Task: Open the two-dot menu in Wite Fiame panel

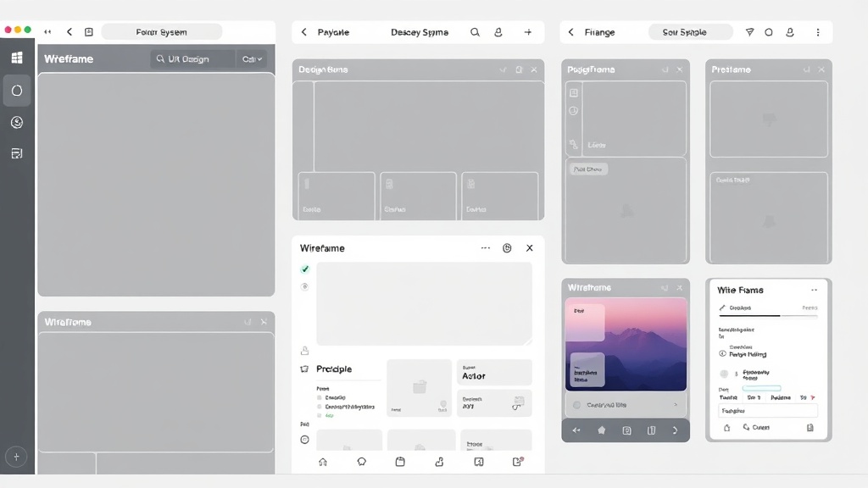Action: 815,290
